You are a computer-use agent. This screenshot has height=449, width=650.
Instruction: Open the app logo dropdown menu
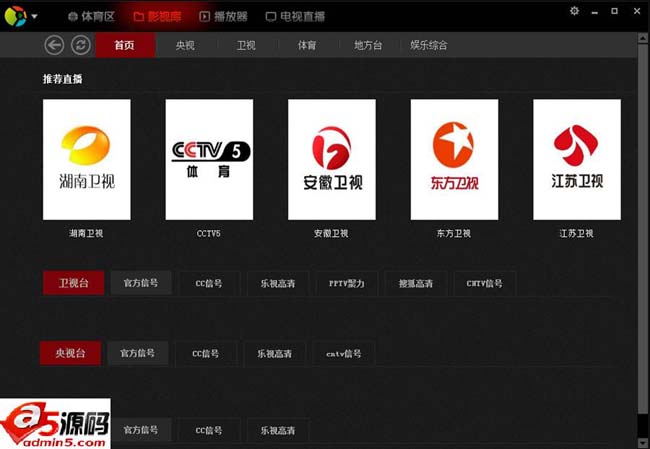point(34,17)
